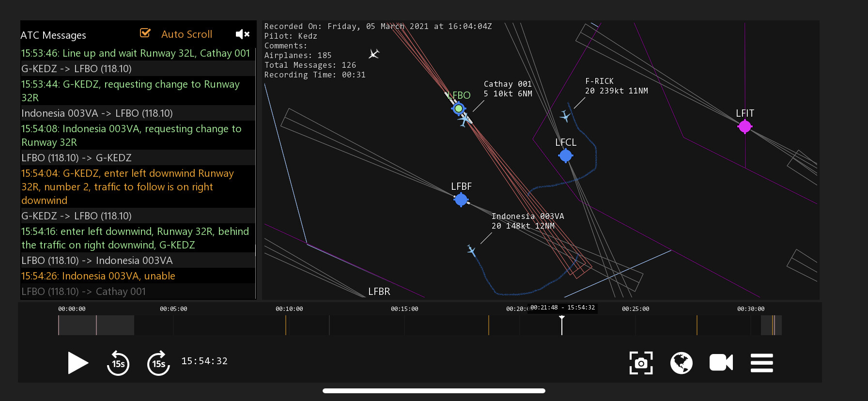
Task: Select the magenta LFIT airport marker
Action: (x=744, y=126)
